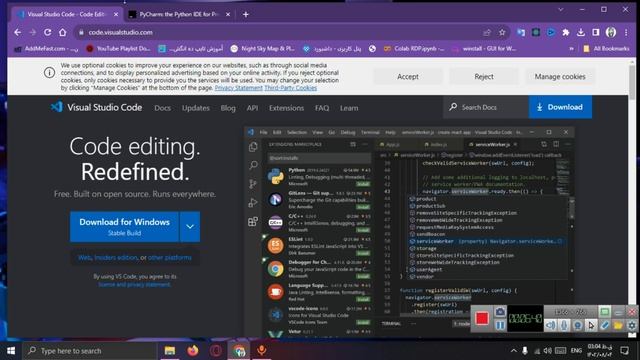Click the Visual Studio Code logo
Screen dimensions: 640x360
click(x=96, y=107)
